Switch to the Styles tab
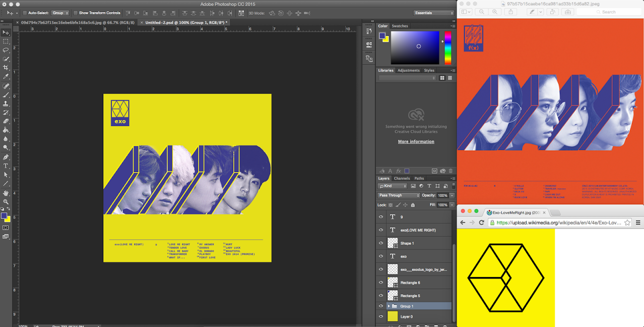The image size is (644, 327). point(429,71)
